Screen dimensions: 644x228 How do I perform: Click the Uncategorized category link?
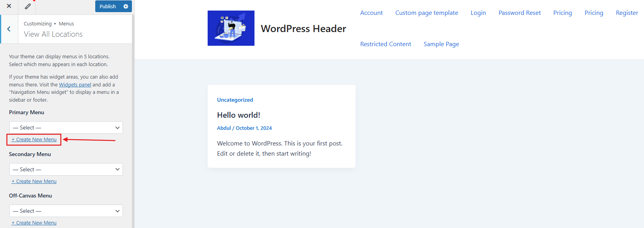coord(235,100)
